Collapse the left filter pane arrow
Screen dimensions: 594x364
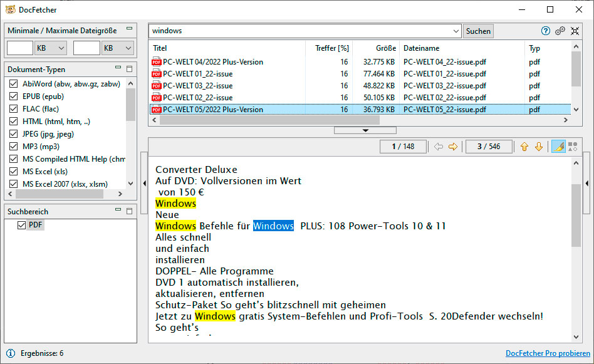(x=144, y=184)
